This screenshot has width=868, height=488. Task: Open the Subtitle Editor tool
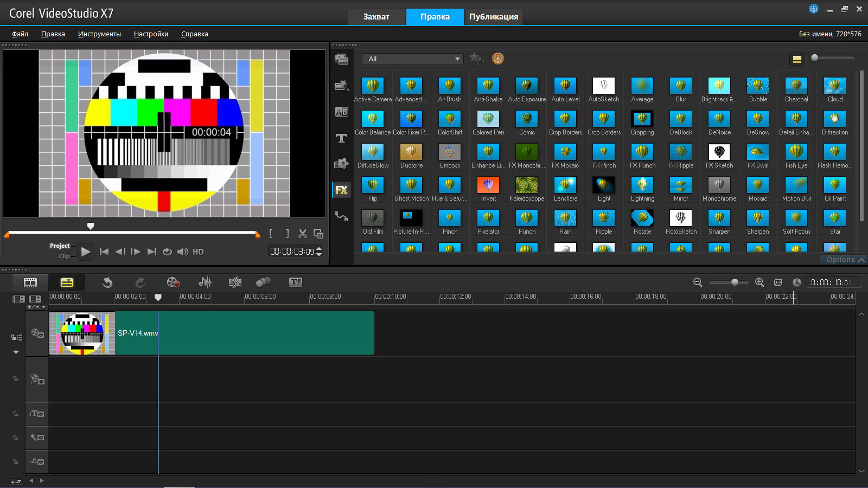[296, 282]
